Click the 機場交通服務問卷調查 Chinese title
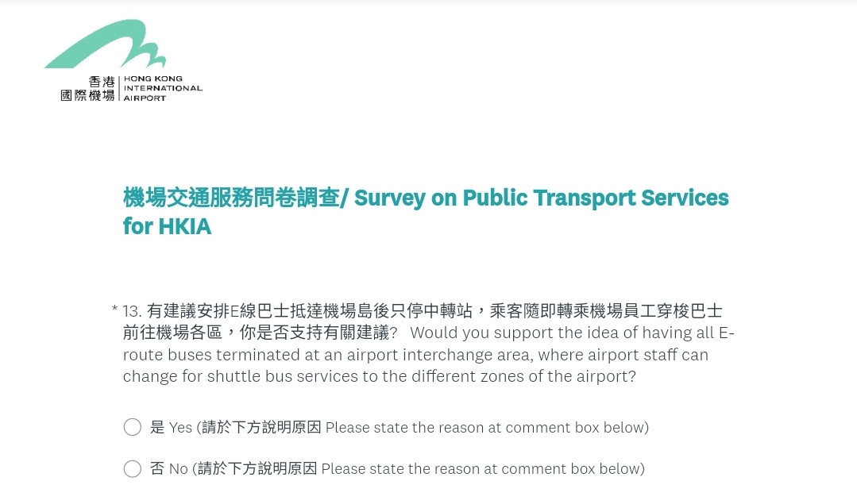Viewport: 857px width, 504px height. click(231, 198)
